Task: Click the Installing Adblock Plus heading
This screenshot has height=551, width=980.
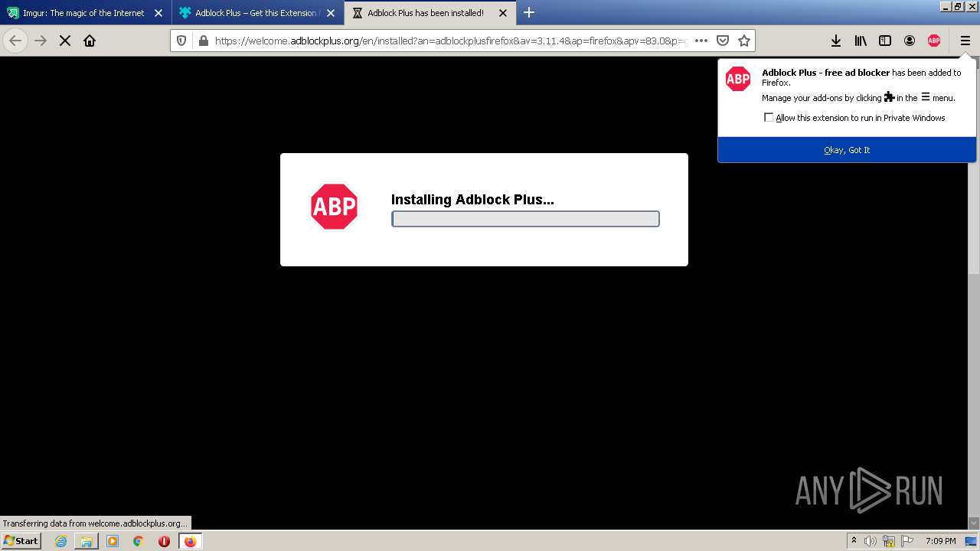Action: (x=472, y=200)
